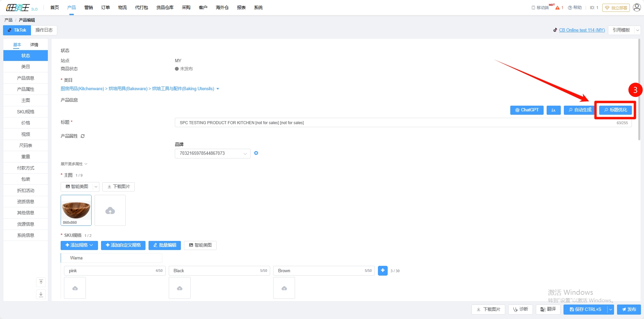
Task: Switch to the 操作日志 tab
Action: pyautogui.click(x=44, y=30)
